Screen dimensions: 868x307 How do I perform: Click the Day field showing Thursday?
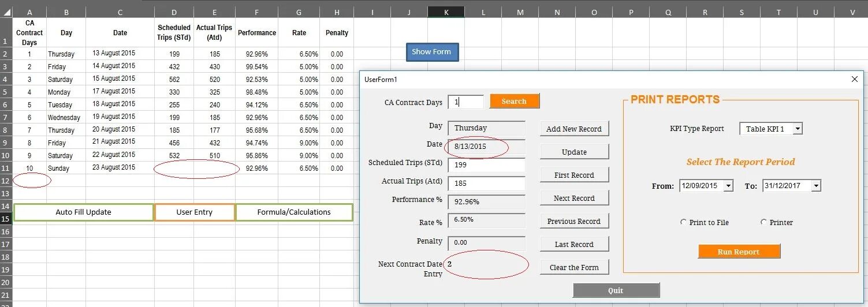(486, 128)
